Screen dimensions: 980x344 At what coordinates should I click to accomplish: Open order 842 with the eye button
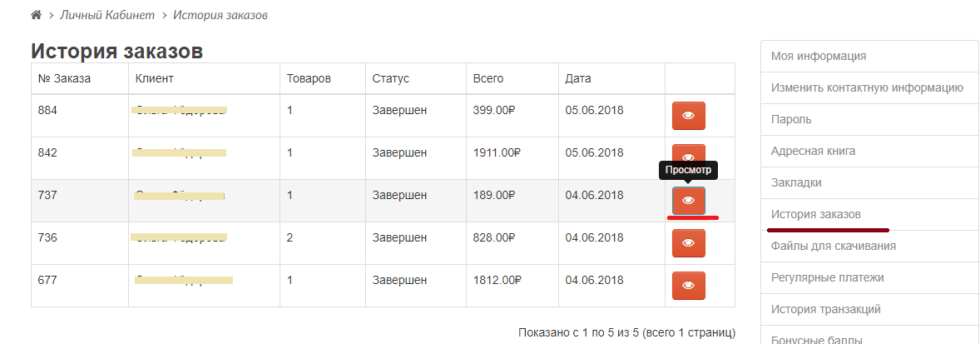pyautogui.click(x=688, y=157)
